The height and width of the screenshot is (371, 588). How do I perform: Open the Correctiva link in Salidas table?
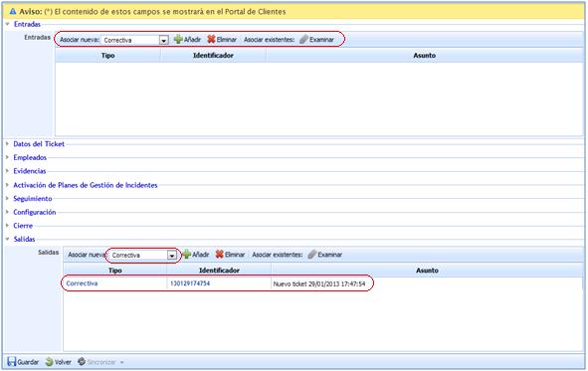point(82,283)
